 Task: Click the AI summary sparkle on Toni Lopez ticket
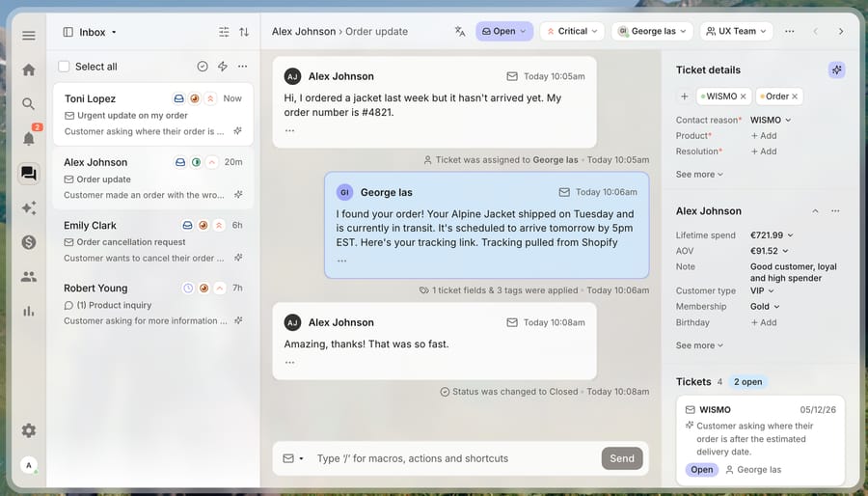coord(237,131)
